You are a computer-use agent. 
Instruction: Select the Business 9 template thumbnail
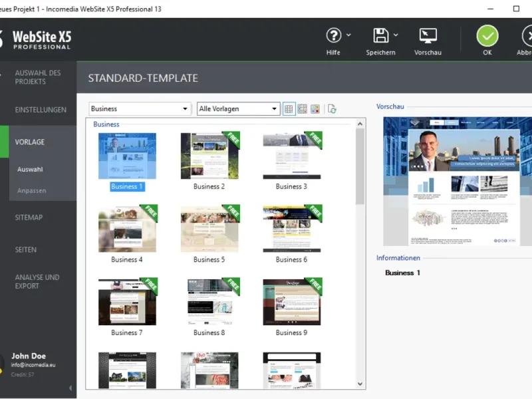(x=292, y=302)
